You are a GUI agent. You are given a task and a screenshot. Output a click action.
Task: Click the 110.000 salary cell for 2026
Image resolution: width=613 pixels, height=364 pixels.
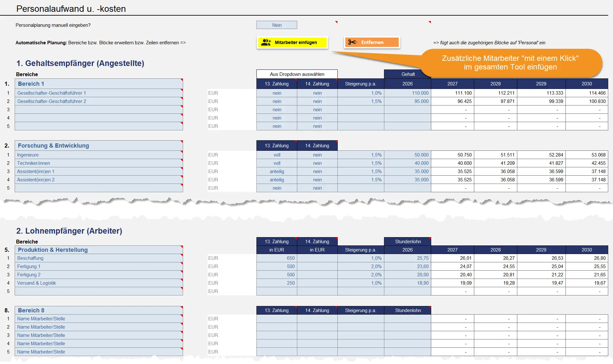pyautogui.click(x=407, y=93)
